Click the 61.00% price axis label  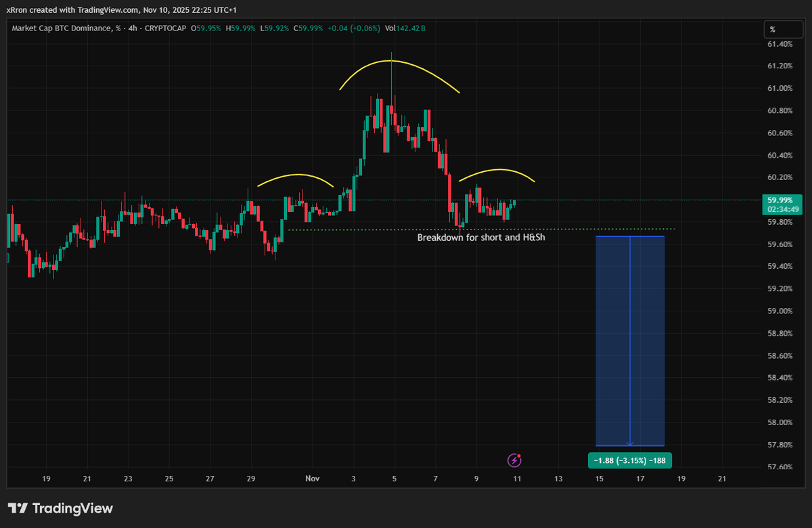(780, 88)
